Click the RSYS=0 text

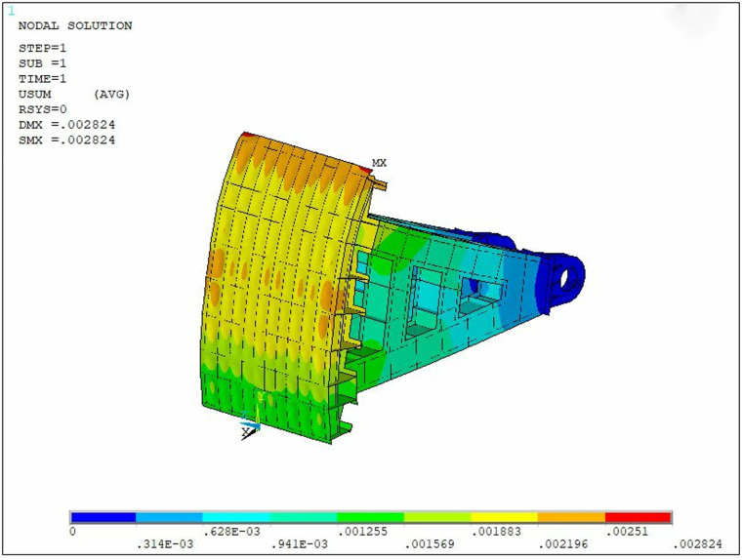[43, 109]
